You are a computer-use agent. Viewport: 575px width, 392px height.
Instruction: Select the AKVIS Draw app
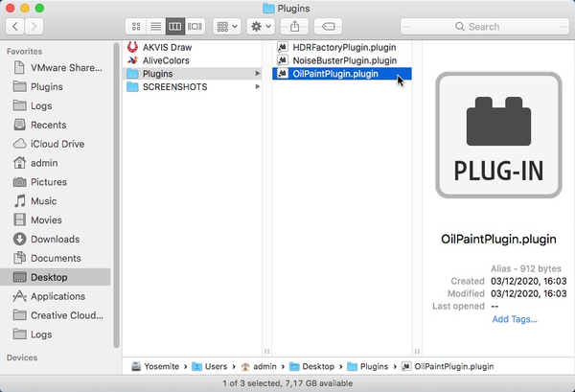pos(192,47)
